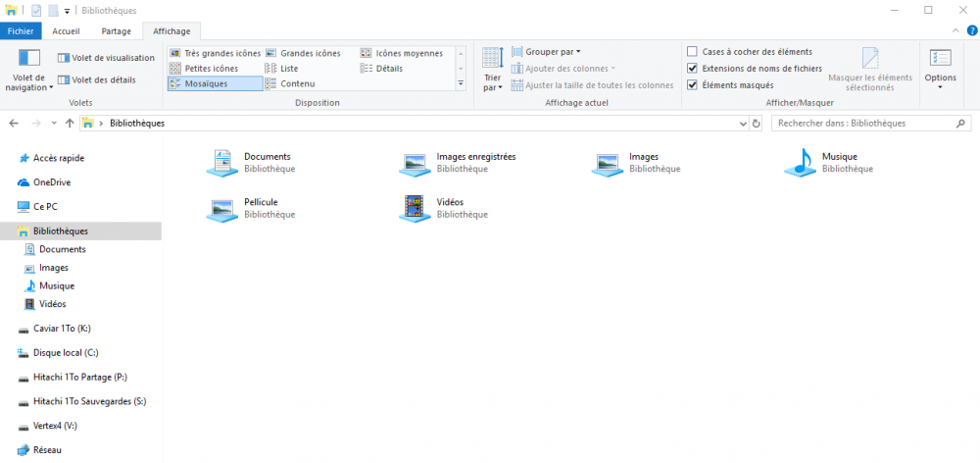The image size is (980, 463).
Task: Select Réseau in navigation pane
Action: coord(47,450)
